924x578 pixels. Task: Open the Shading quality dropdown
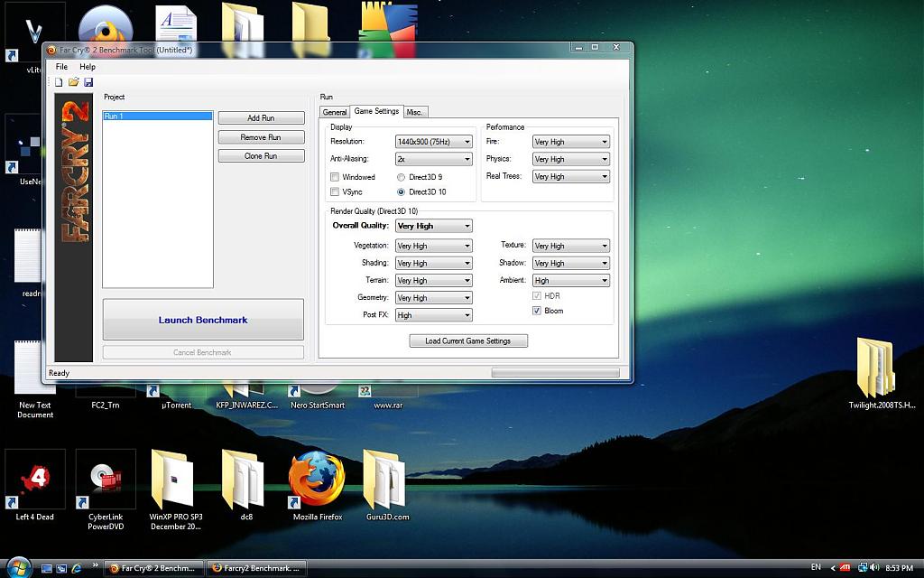tap(434, 263)
